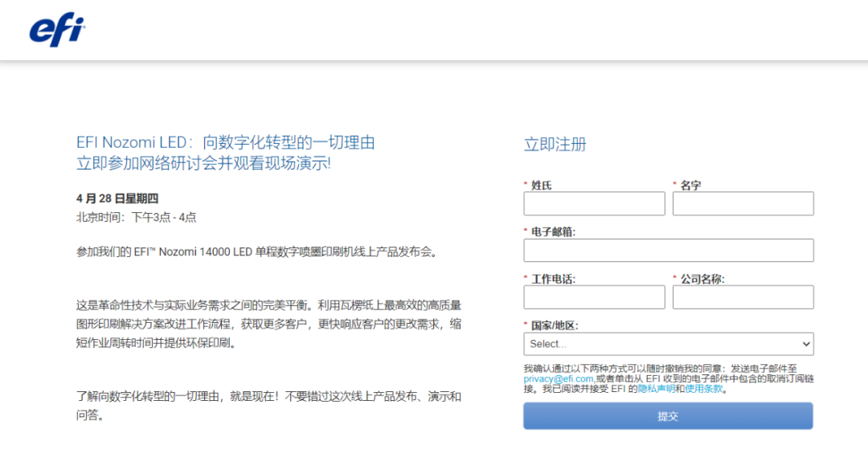
Task: Focus the 名字 first name field
Action: (743, 203)
